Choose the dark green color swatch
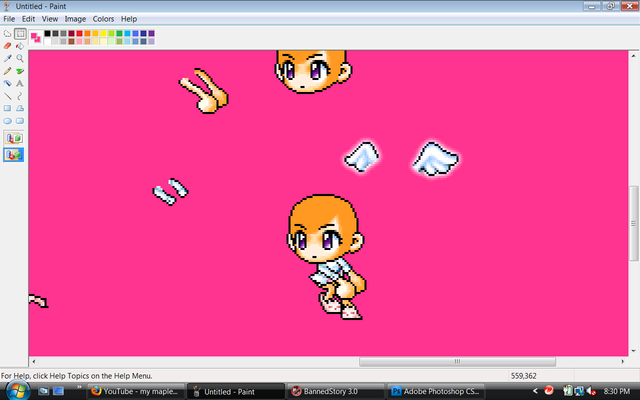640x400 pixels. [119, 33]
